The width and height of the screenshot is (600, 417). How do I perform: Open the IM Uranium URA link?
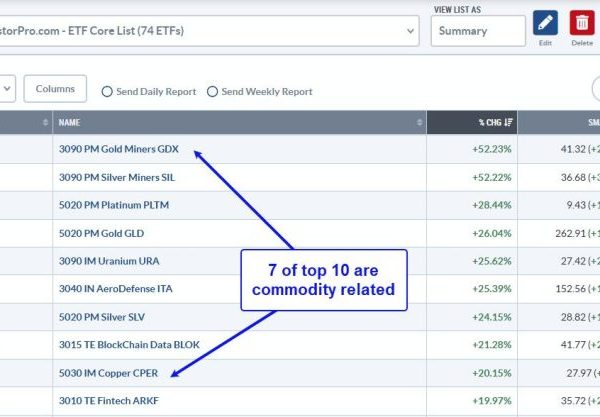click(108, 261)
